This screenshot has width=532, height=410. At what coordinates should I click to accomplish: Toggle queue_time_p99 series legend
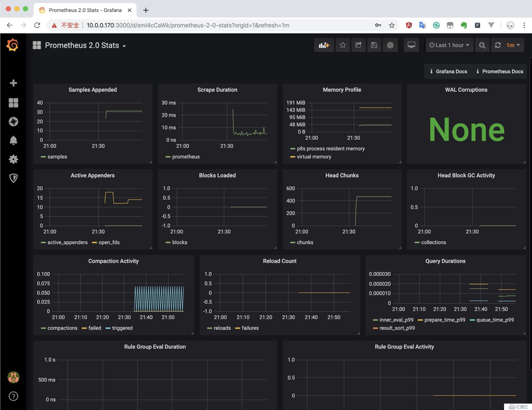[495, 320]
